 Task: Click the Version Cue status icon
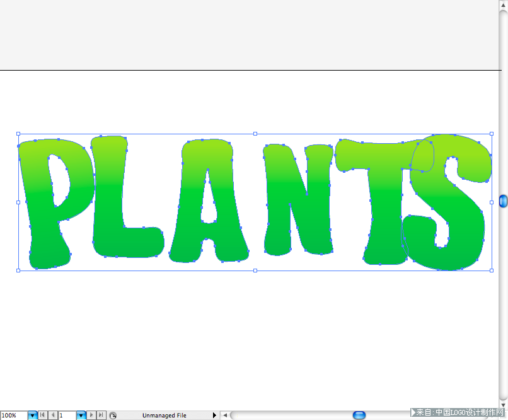click(x=113, y=416)
